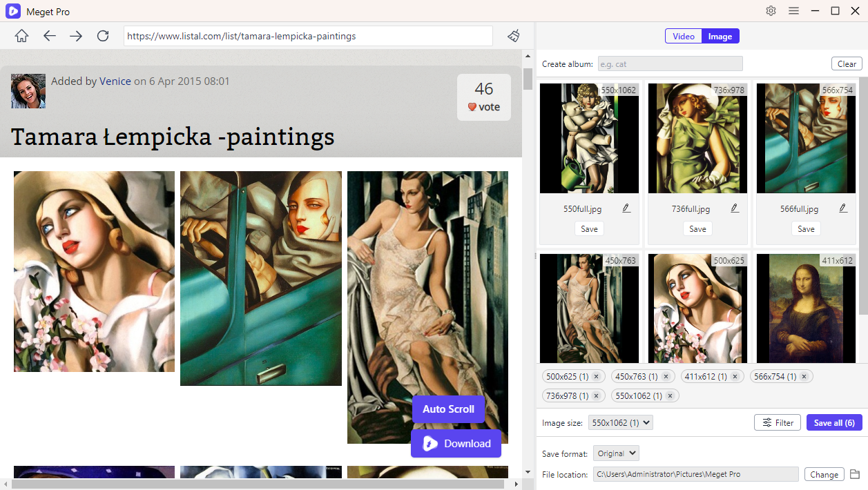Image resolution: width=868 pixels, height=490 pixels.
Task: Remove the 450x763 (1) filter tag
Action: 666,376
